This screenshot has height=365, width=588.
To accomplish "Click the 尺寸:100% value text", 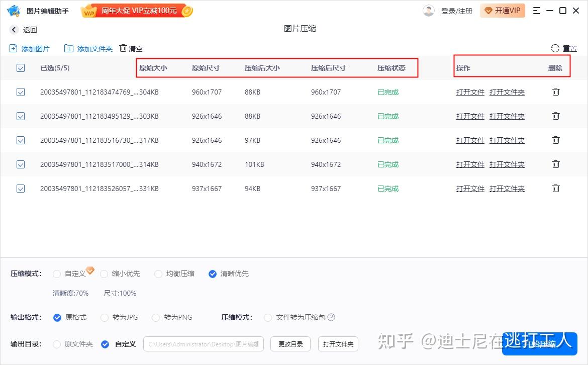I will (120, 293).
